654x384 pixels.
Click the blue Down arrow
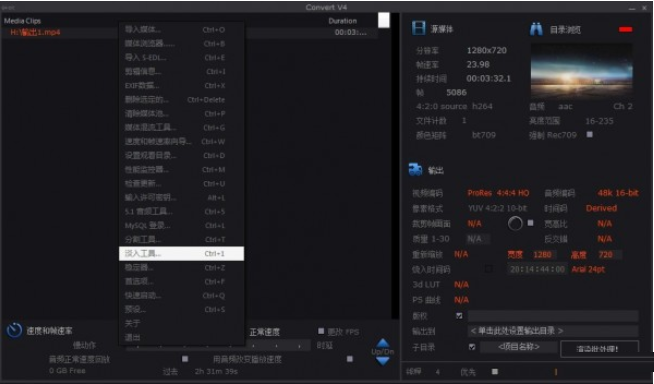point(382,361)
